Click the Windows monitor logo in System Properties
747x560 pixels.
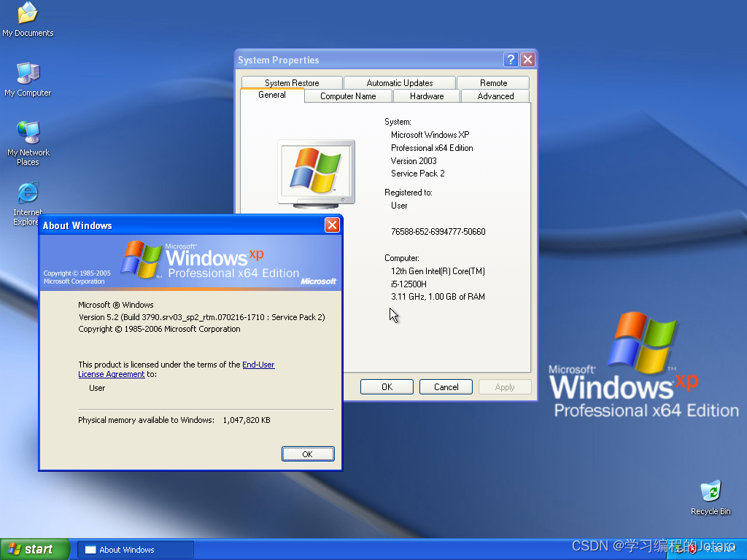pyautogui.click(x=317, y=174)
